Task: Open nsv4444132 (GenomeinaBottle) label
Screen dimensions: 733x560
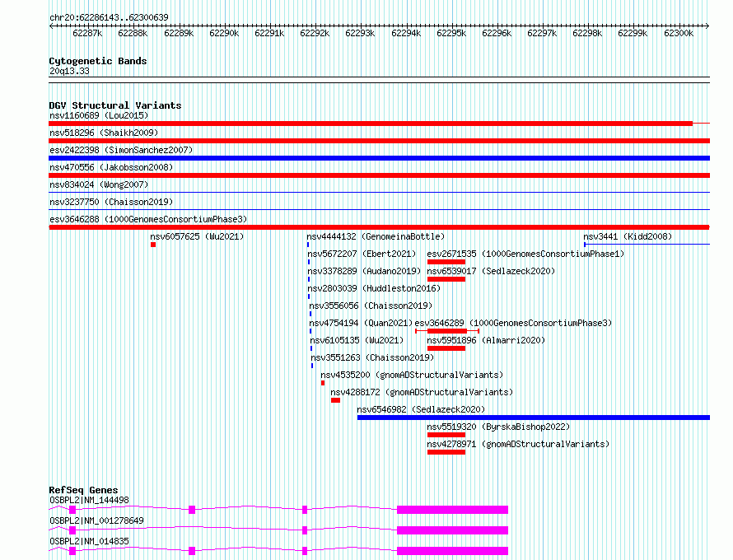Action: (376, 236)
